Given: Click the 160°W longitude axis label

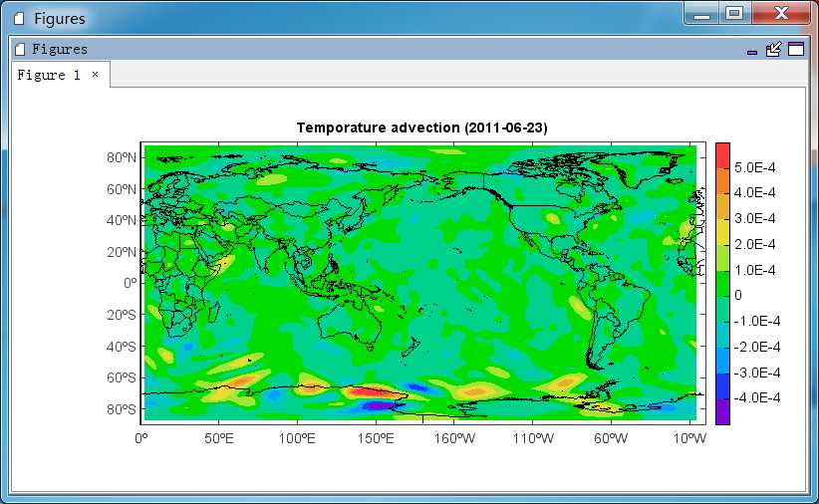Looking at the screenshot, I should point(454,438).
